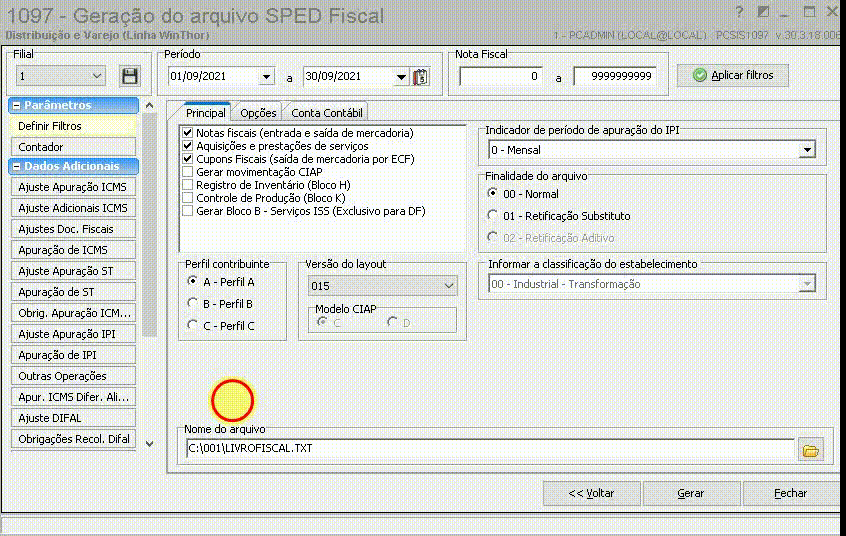Click sidebar scrollbar up arrow
846x536 pixels.
(149, 106)
